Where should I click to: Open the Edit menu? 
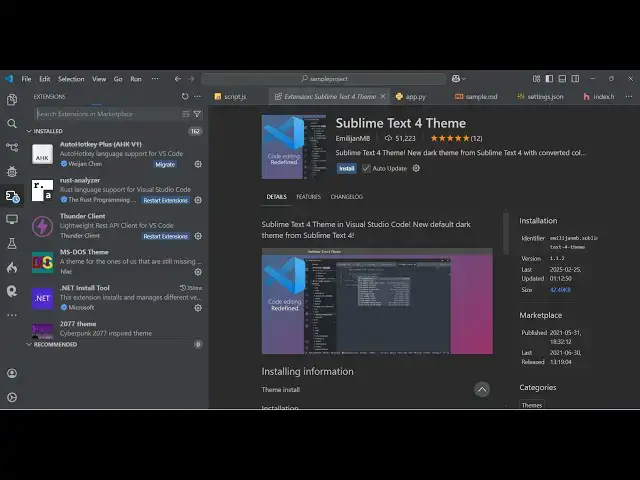click(x=44, y=79)
